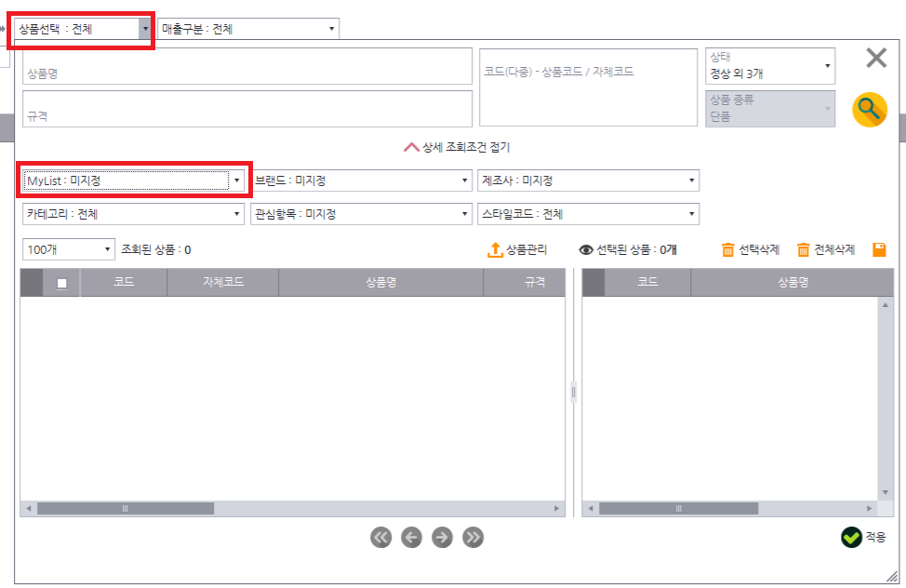
Task: Go to the previous page arrow
Action: (411, 537)
